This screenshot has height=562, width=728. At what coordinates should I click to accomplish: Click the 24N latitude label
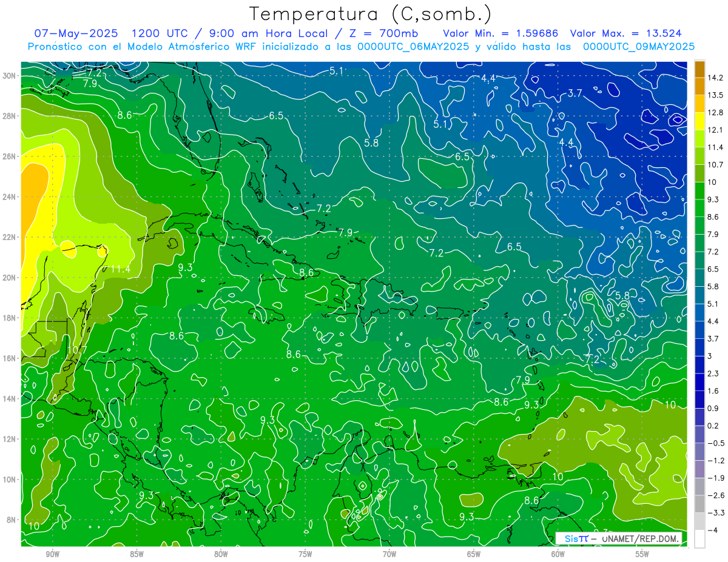point(10,197)
